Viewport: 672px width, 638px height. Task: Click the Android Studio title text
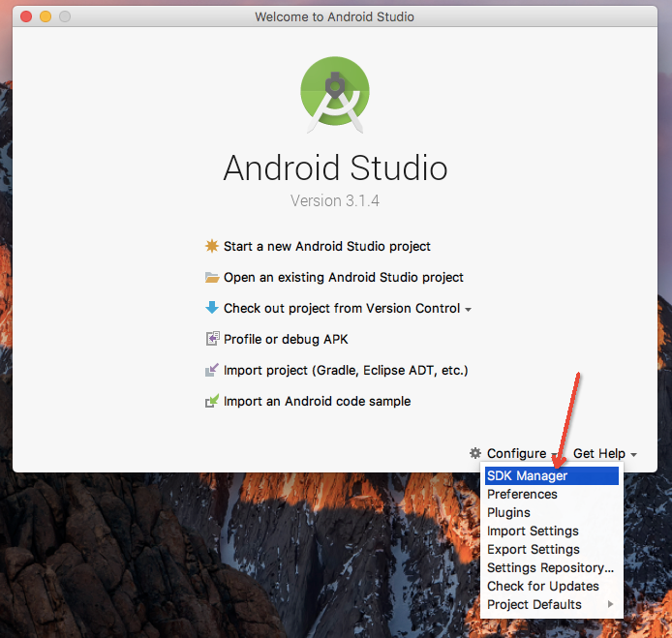[x=335, y=167]
